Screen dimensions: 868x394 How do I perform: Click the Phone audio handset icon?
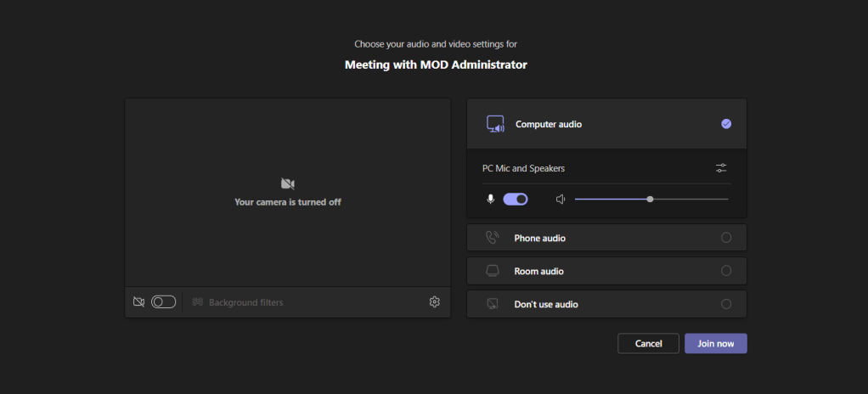pos(493,238)
